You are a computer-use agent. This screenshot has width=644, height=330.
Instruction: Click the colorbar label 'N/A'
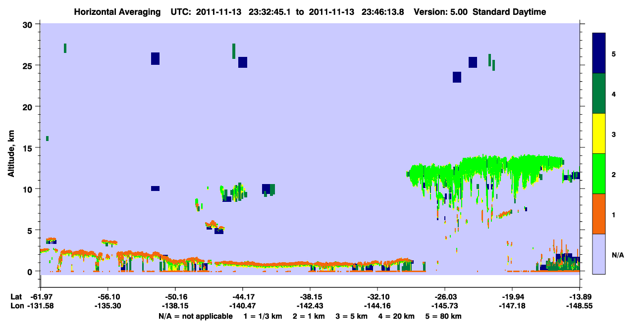[x=617, y=255]
